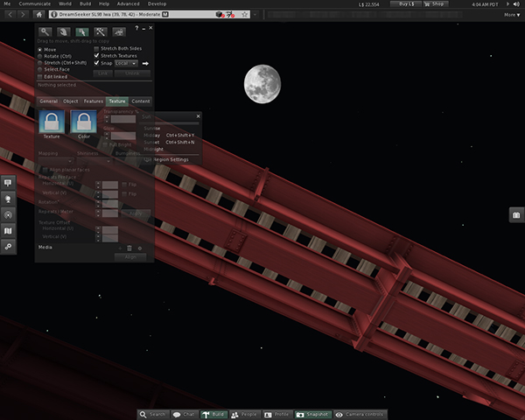Click the Buy L$ button
This screenshot has width=525, height=420.
[407, 4]
